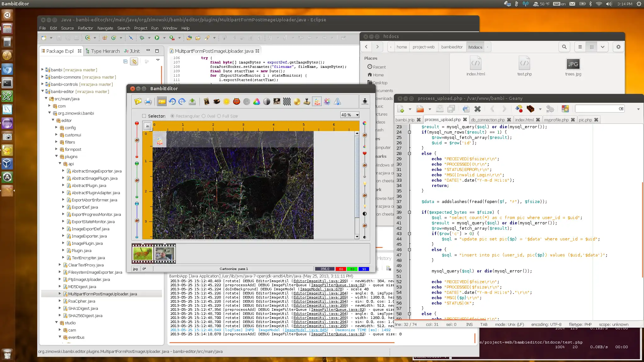Screen dimensions: 644x362
Task: Enable the Selector checkbox
Action: point(144,116)
